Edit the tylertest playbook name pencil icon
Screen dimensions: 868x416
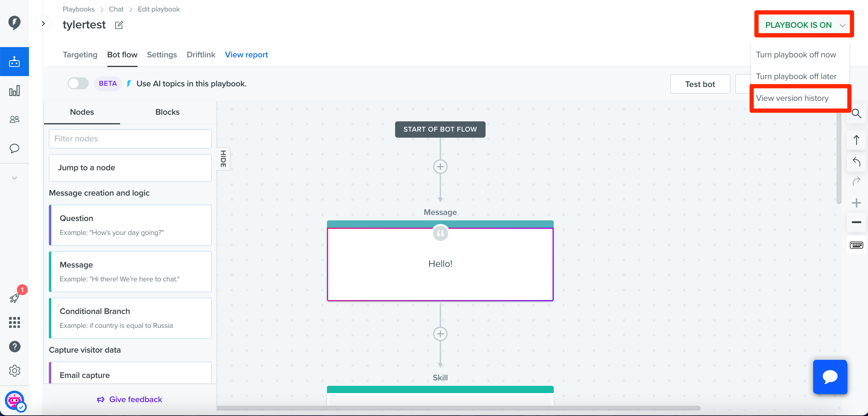click(x=119, y=25)
